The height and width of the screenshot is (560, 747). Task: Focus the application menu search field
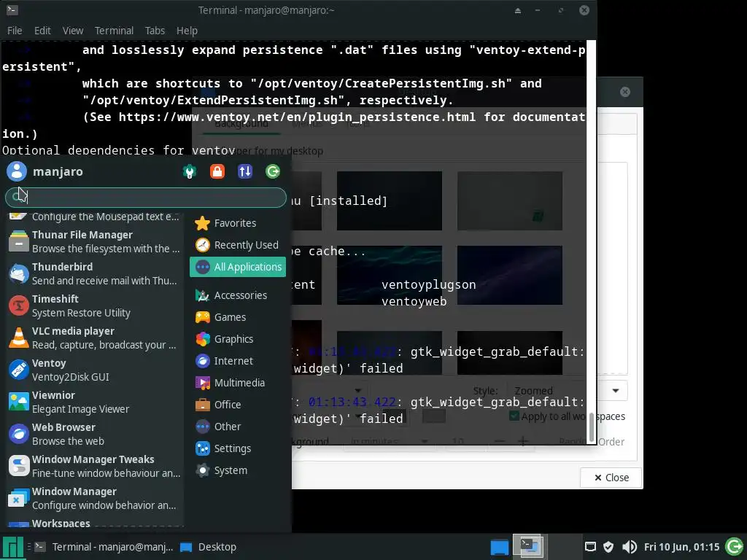(146, 197)
